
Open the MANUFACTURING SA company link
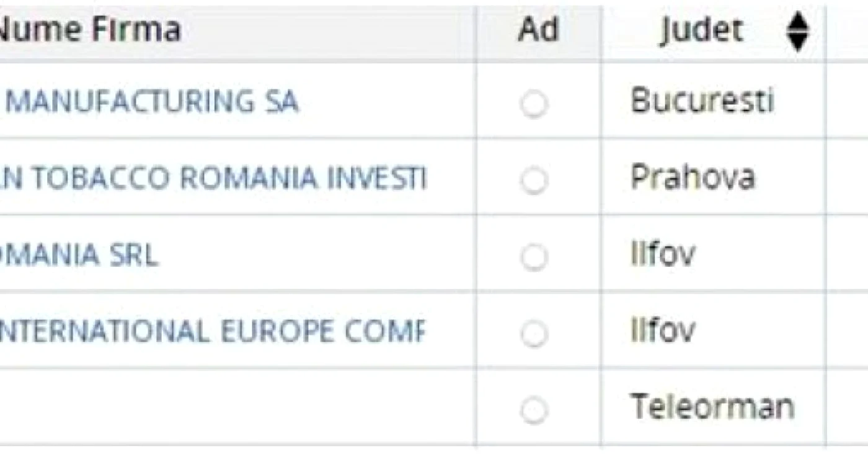(151, 102)
